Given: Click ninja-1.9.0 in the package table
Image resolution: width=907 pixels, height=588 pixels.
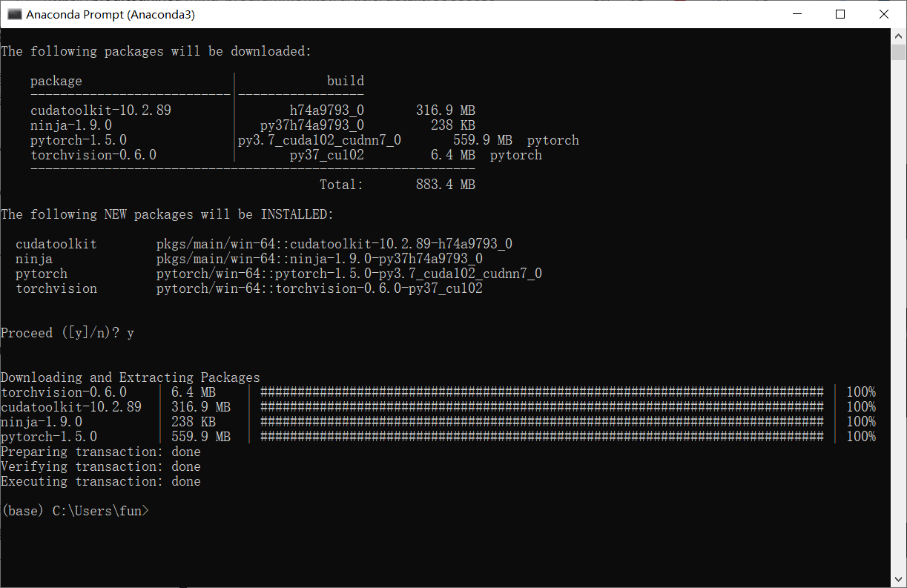Looking at the screenshot, I should (71, 125).
